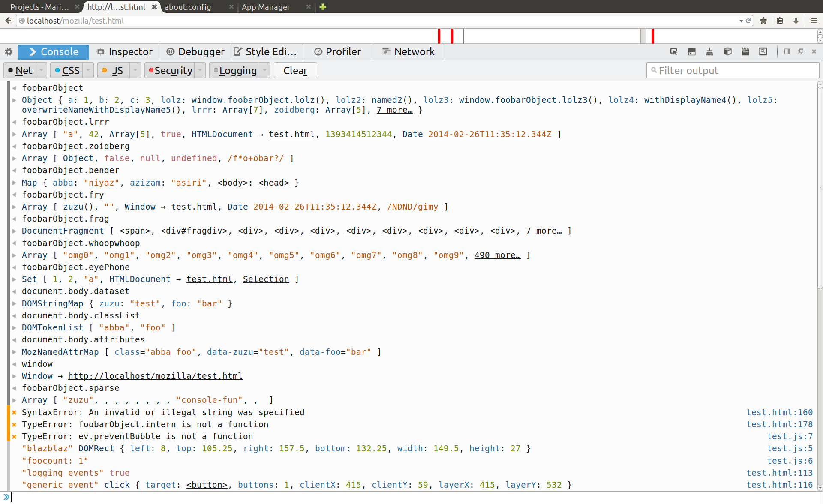Toggle the Security filter button

(x=170, y=71)
